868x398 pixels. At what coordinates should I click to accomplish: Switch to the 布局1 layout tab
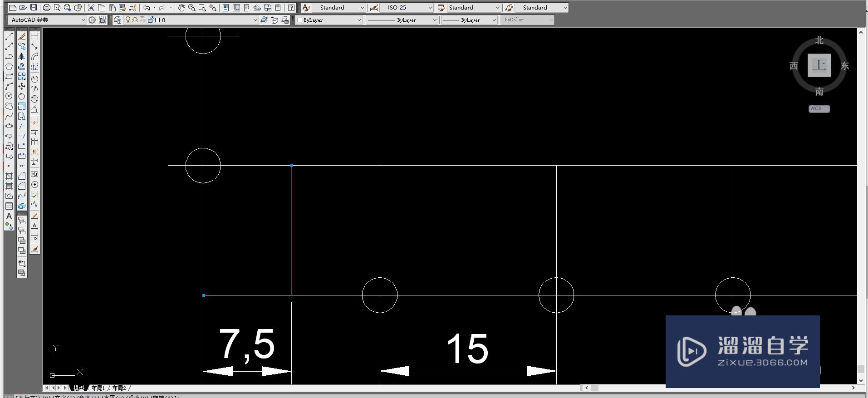pos(98,388)
